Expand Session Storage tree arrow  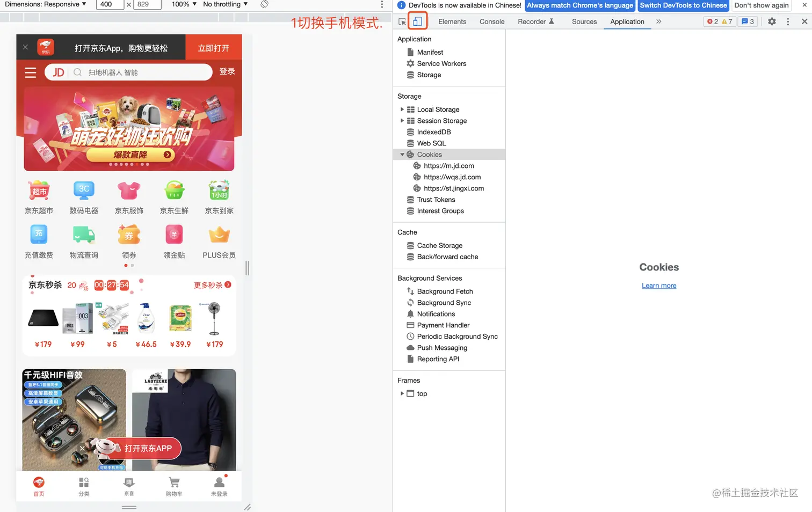coord(402,121)
